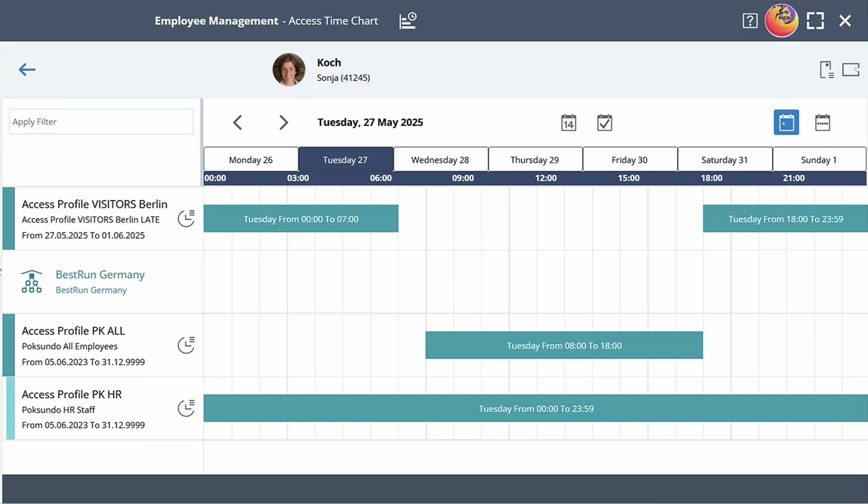Click the 09:00 time scale label
Image resolution: width=868 pixels, height=504 pixels.
(463, 178)
